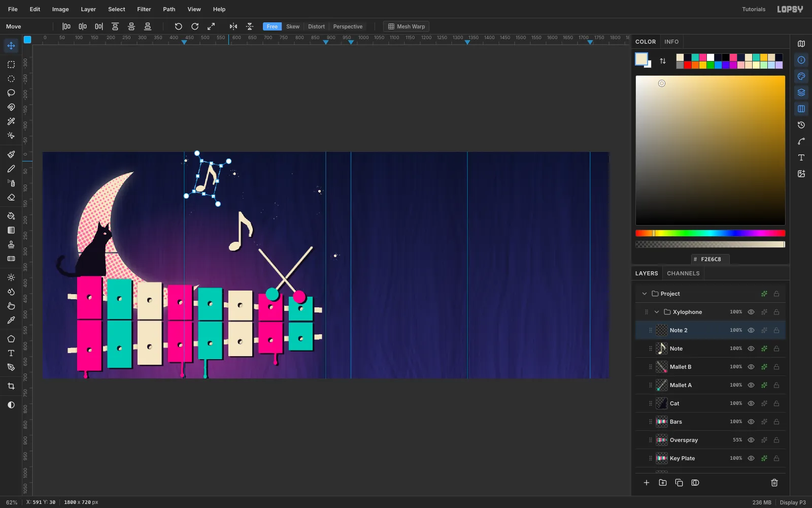Hide the Mallet B layer
The image size is (812, 508).
click(751, 367)
